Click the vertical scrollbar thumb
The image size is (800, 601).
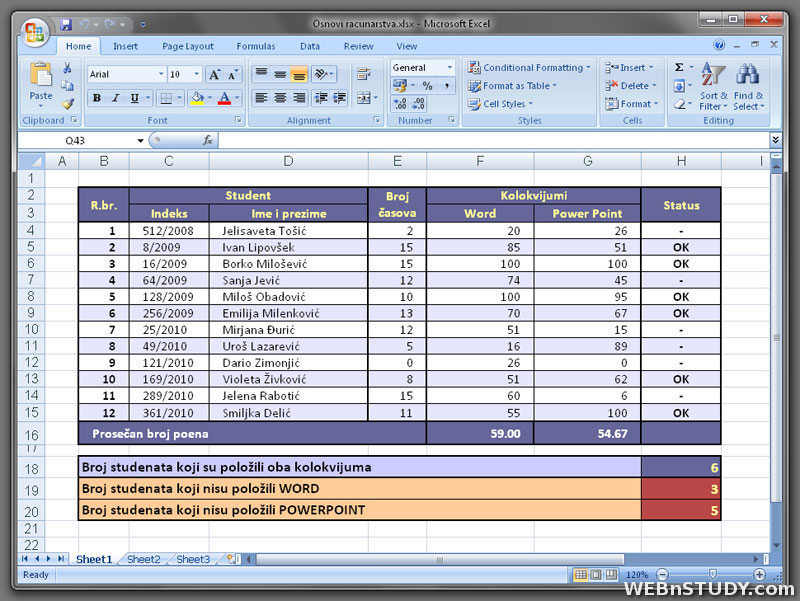tap(776, 337)
